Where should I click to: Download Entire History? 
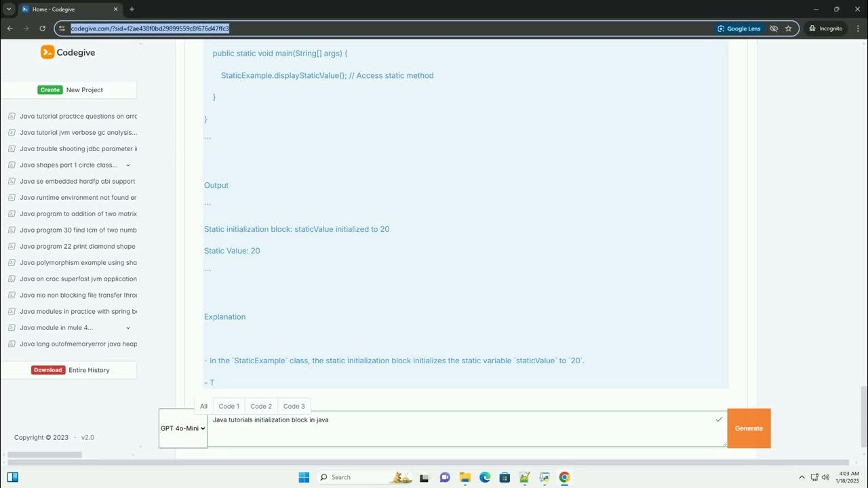pos(70,370)
